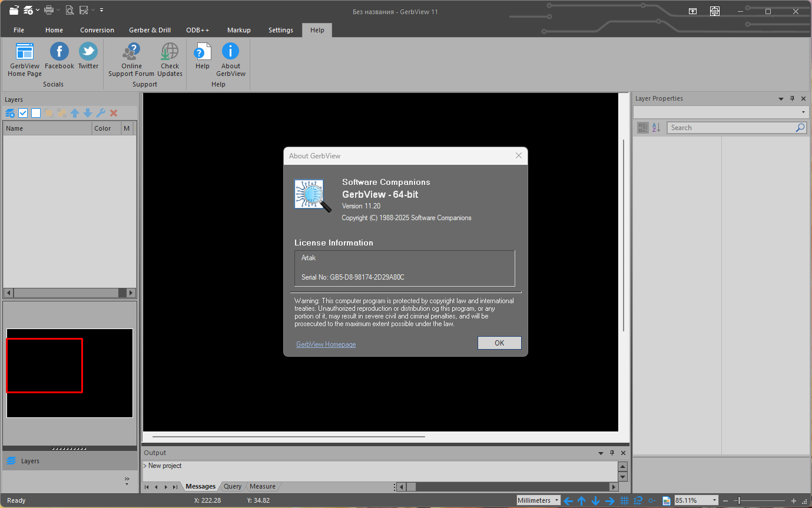Close the Layer Properties panel

pyautogui.click(x=803, y=99)
